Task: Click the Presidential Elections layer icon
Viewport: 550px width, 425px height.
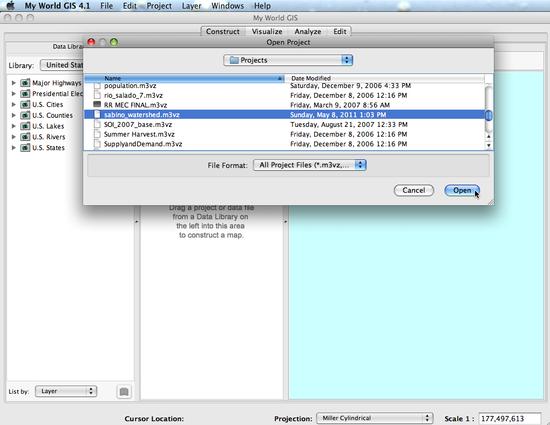Action: click(x=25, y=94)
